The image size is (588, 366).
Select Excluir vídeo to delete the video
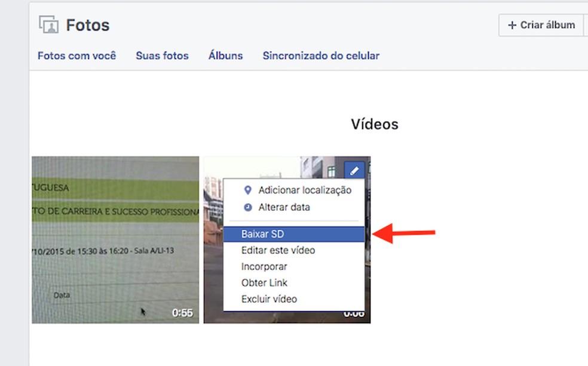tap(269, 299)
